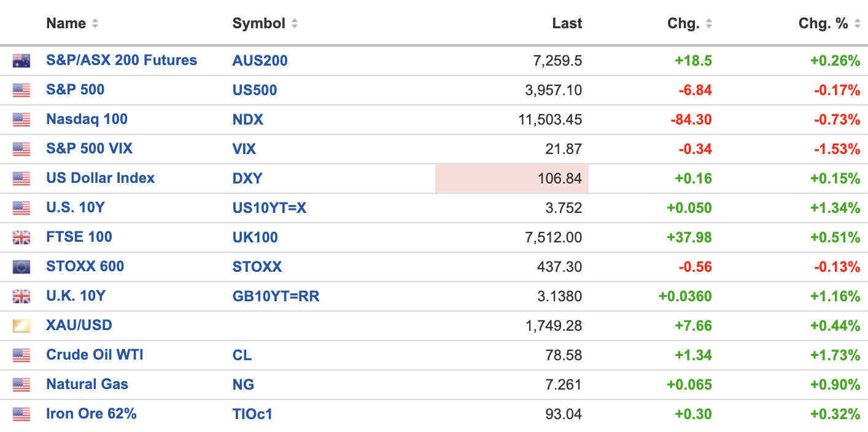The image size is (868, 432).
Task: Click the EU flag icon beside STOXX 600
Action: coord(21,267)
